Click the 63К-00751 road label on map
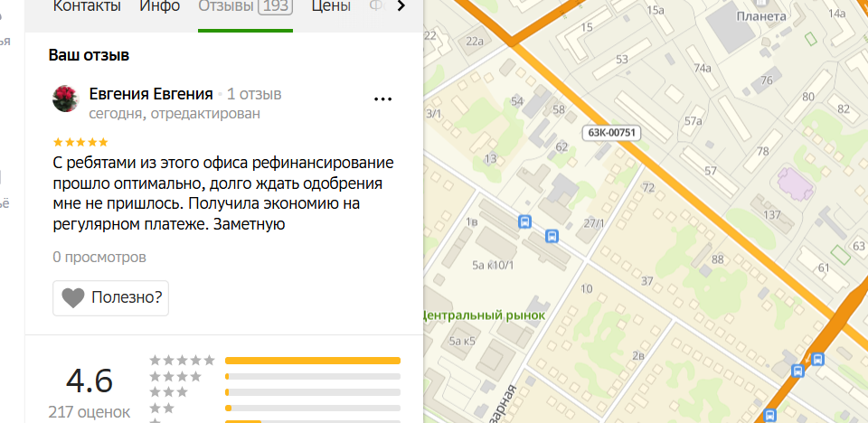 tap(612, 133)
